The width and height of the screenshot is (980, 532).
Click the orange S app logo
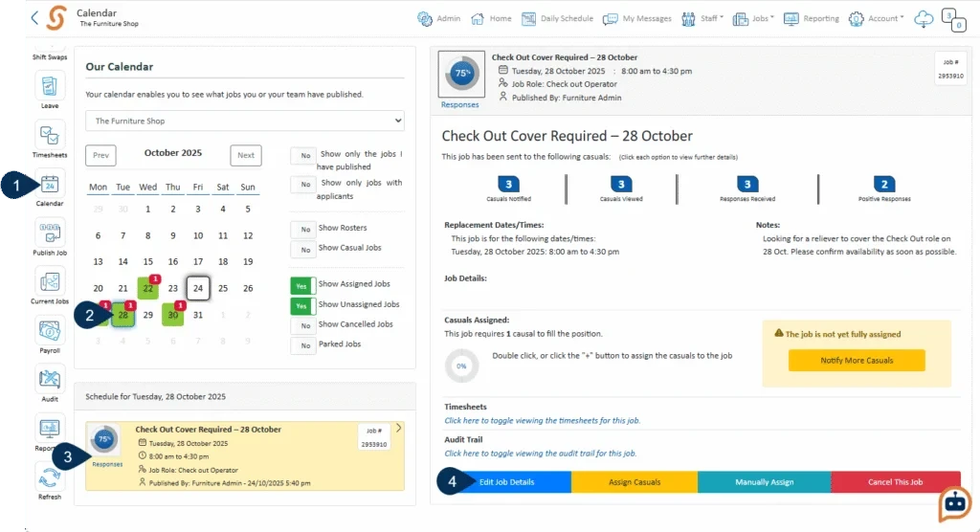pyautogui.click(x=56, y=18)
